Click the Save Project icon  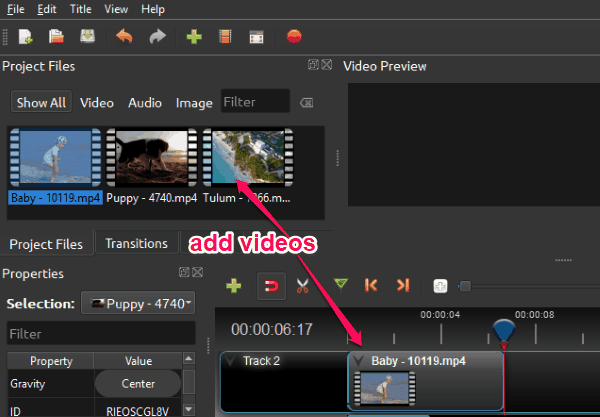[87, 37]
